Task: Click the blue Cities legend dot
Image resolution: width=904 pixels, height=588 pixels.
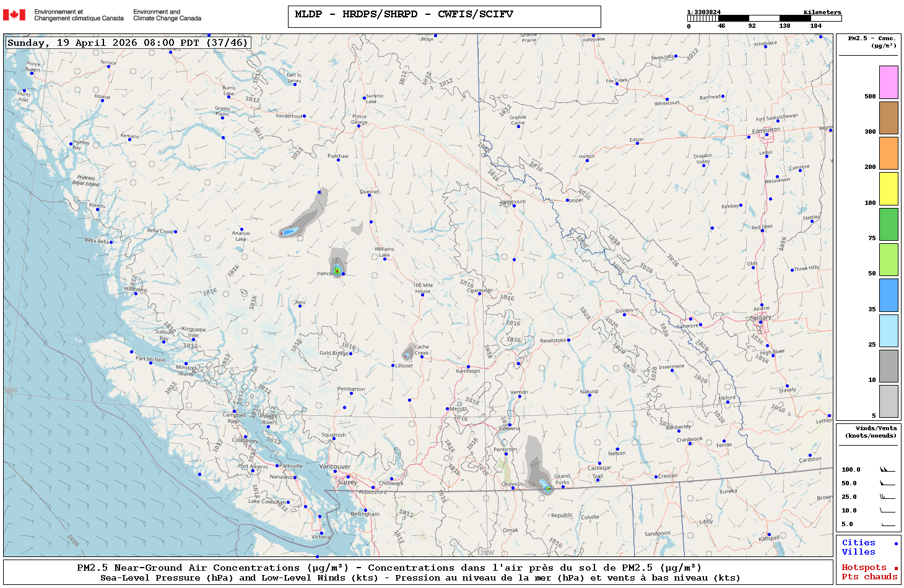Action: (x=896, y=543)
